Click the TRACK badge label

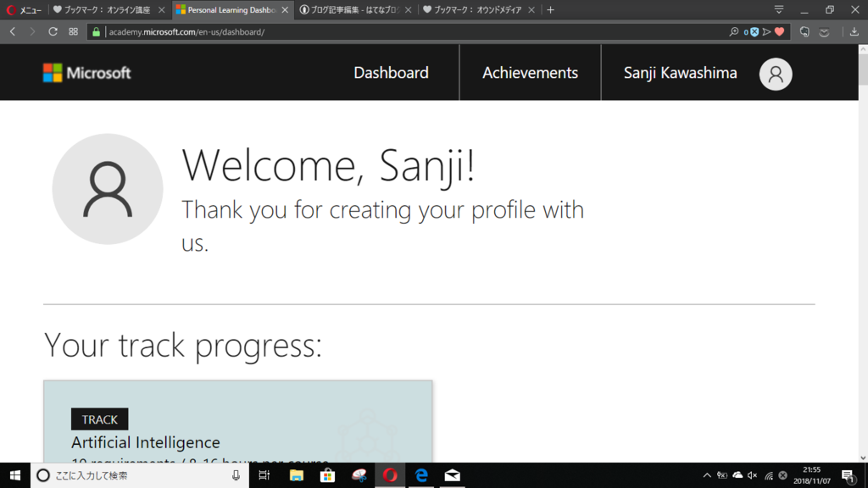coord(100,419)
